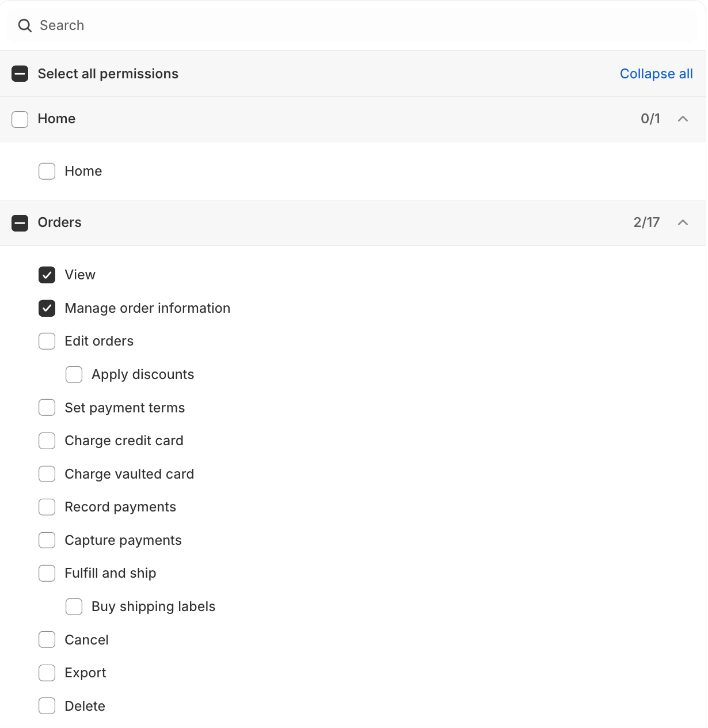This screenshot has height=728, width=708.
Task: Check the Home group header checkbox
Action: pyautogui.click(x=20, y=119)
